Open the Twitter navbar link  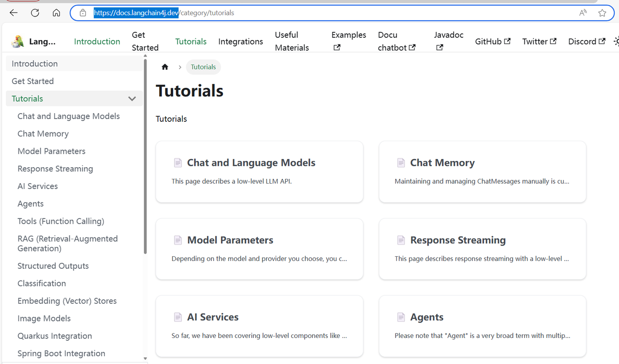(x=539, y=42)
